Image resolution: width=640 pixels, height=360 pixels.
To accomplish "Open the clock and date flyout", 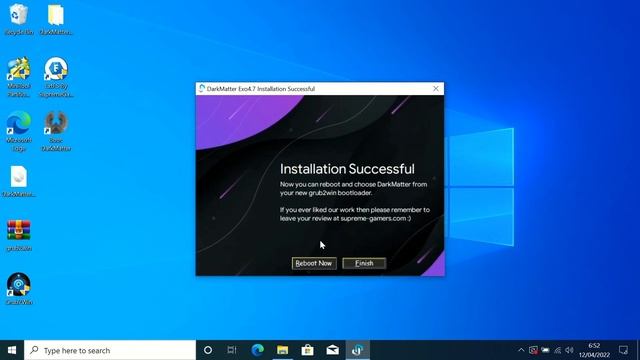I will [594, 350].
